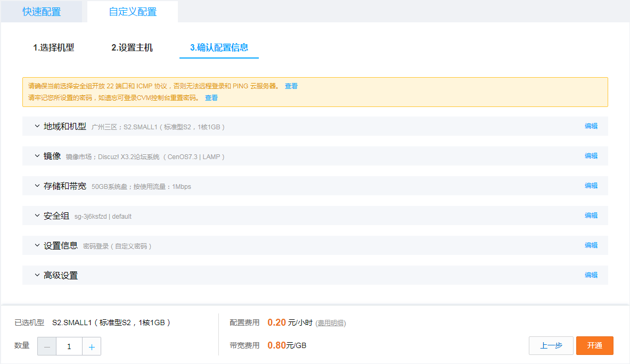
Task: Collapse the 存储和带宽 section chevron
Action: pyautogui.click(x=37, y=186)
